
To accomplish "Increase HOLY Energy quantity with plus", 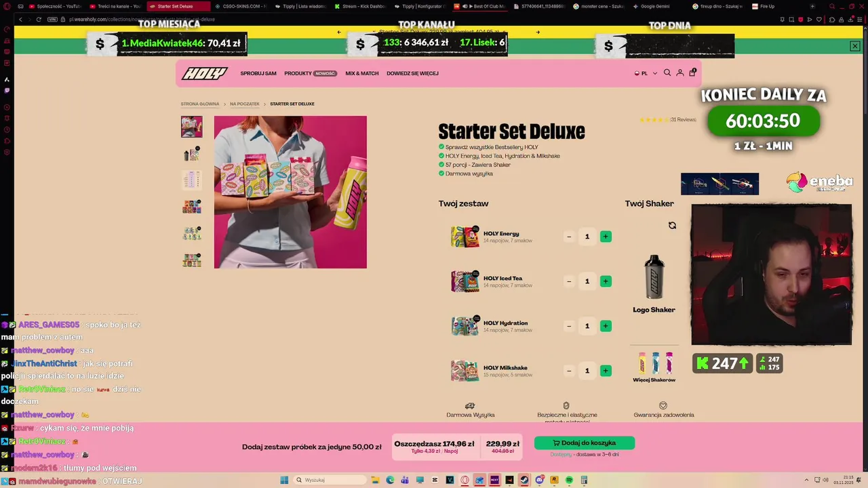I will pos(606,237).
